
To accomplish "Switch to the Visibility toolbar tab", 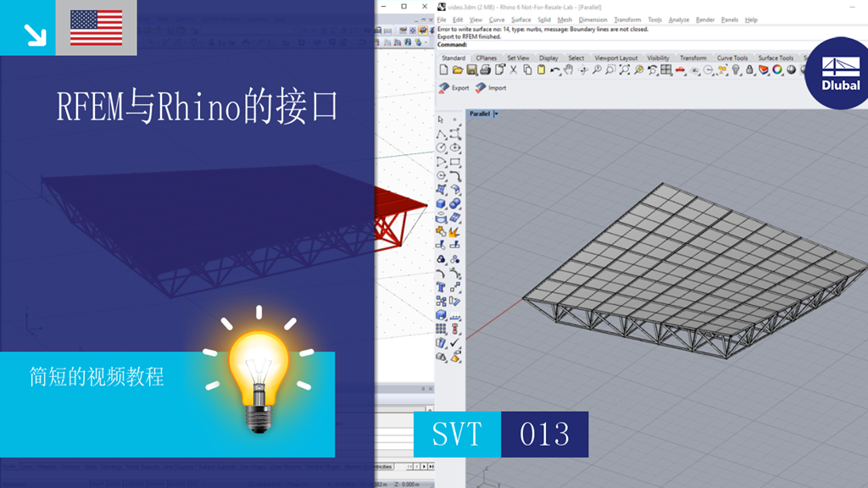I will pos(658,58).
